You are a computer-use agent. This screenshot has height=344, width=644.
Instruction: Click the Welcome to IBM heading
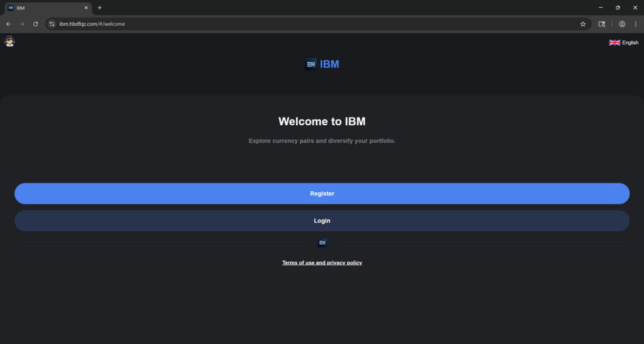(322, 121)
